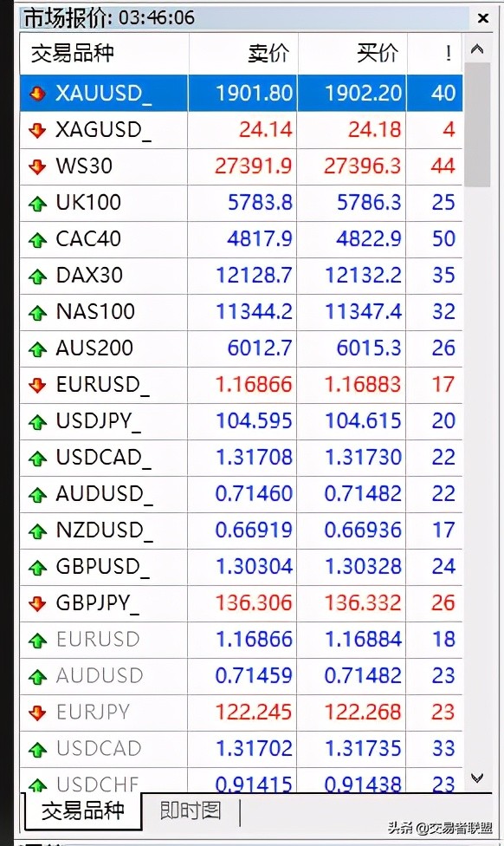
Task: Click the NAS100 sell price 11344.2
Action: click(255, 312)
